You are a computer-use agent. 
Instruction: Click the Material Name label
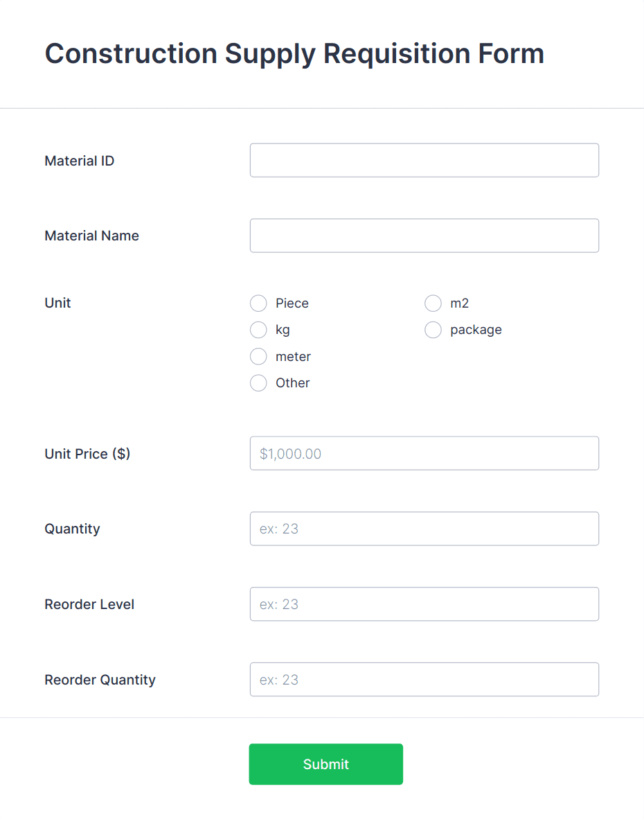coord(91,236)
